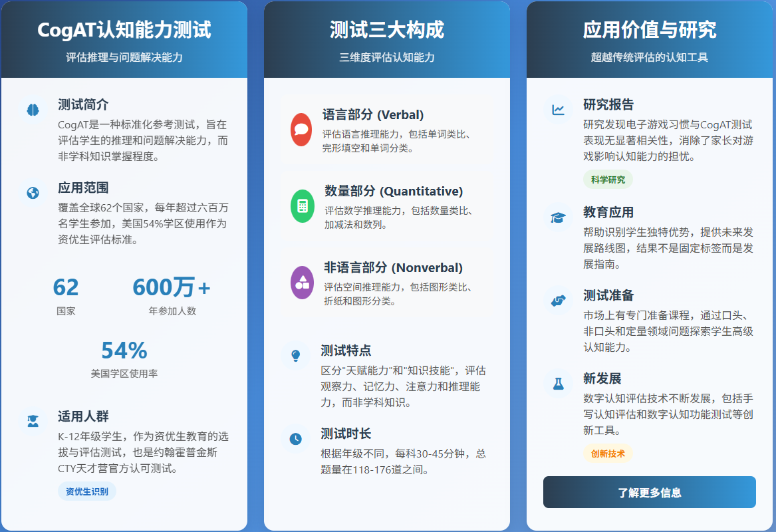
Task: Click the red speech bubble Verbal icon
Action: 301,130
